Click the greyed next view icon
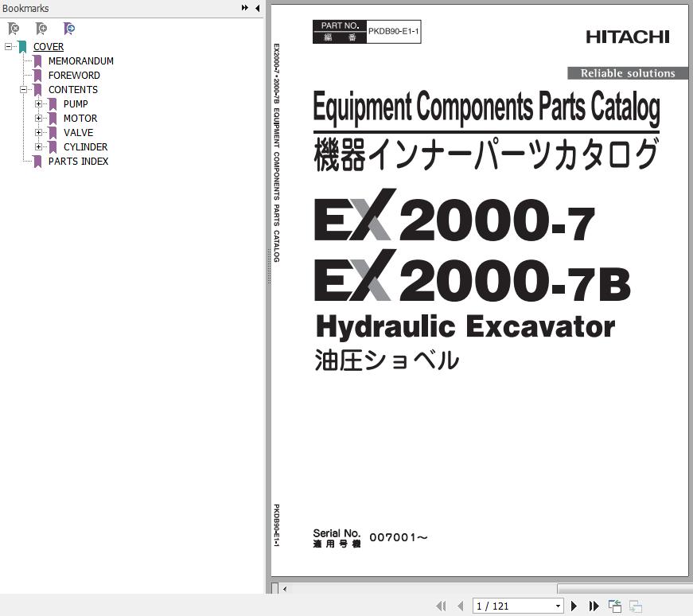 coord(636,606)
